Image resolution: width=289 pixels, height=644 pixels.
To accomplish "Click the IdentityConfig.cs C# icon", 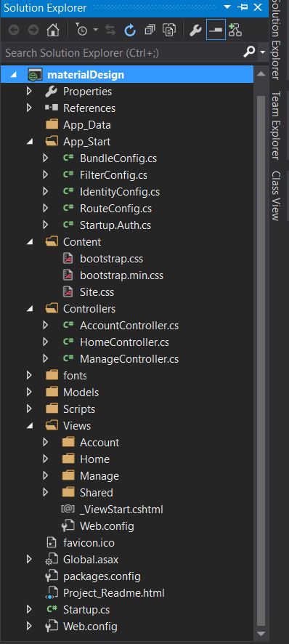I will pos(68,191).
